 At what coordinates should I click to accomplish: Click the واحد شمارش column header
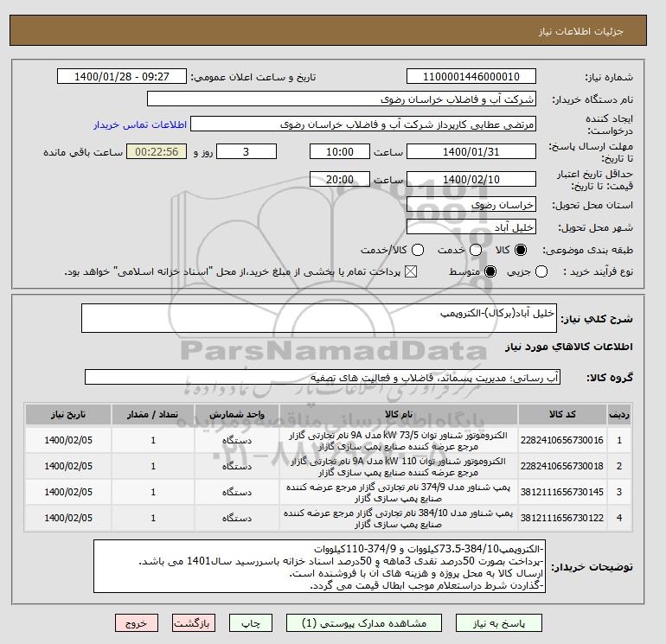pos(237,414)
